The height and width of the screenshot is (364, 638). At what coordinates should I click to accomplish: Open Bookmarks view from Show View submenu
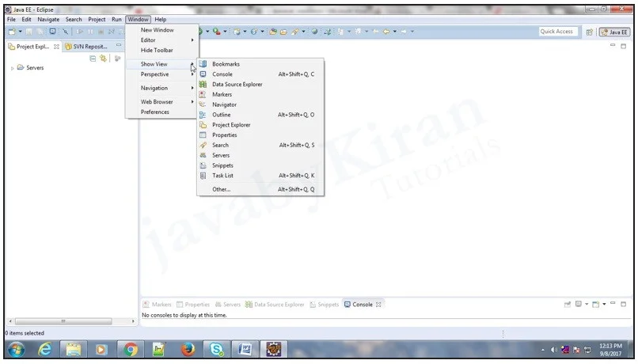pos(260,64)
